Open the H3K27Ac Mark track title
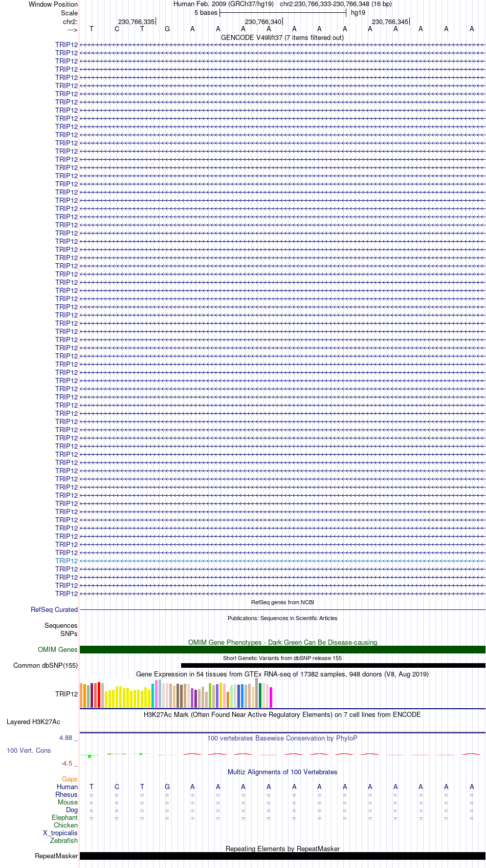 (282, 714)
